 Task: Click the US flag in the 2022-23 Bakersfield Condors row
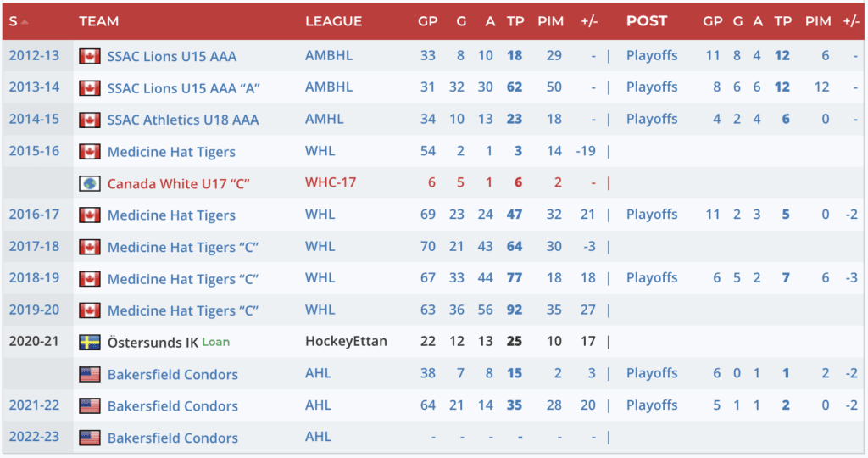pos(89,438)
